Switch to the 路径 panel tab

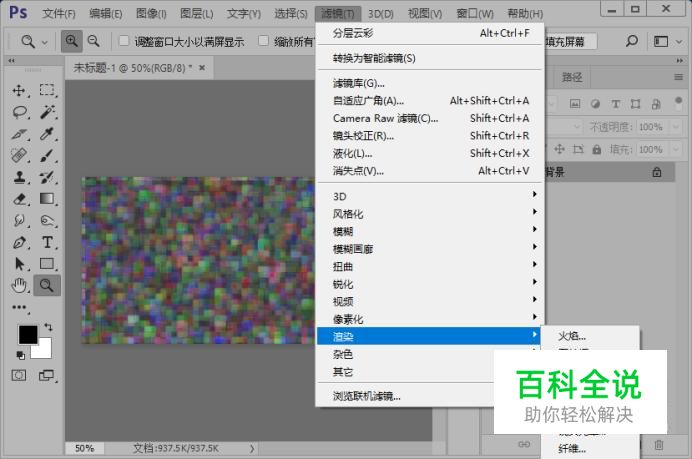coord(572,78)
